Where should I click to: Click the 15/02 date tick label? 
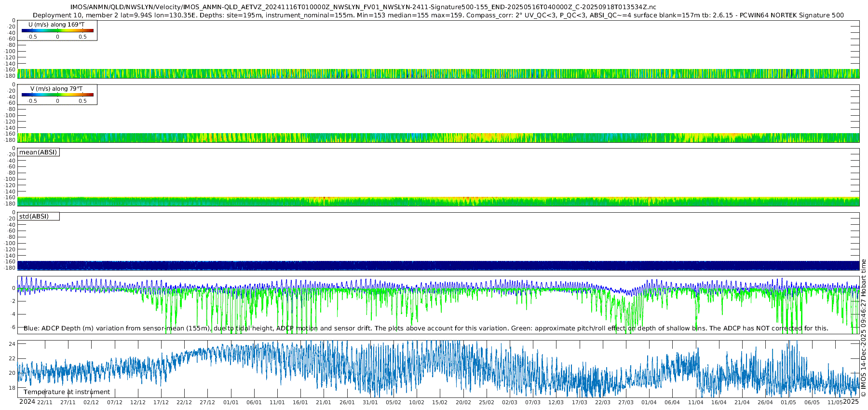pyautogui.click(x=440, y=402)
